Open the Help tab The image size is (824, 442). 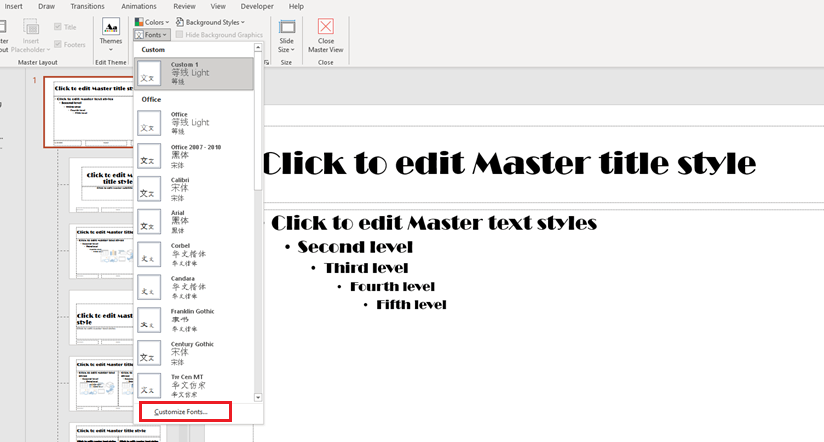(296, 6)
